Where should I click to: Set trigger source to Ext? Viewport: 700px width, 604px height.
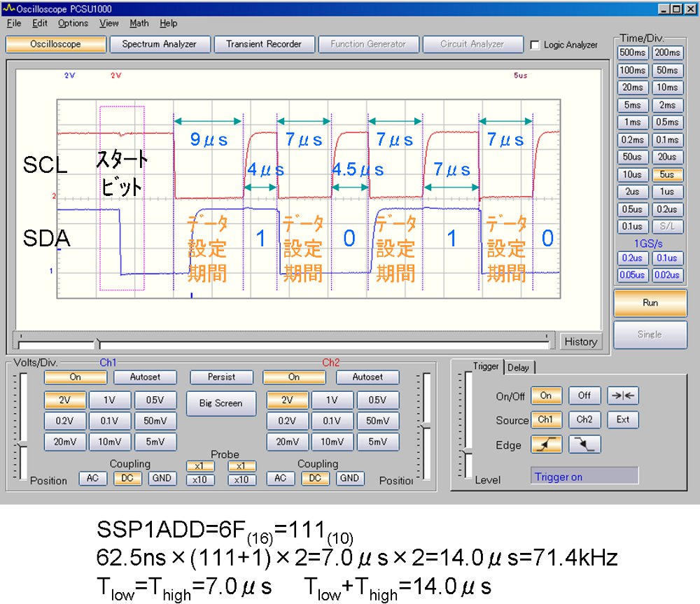coord(622,420)
